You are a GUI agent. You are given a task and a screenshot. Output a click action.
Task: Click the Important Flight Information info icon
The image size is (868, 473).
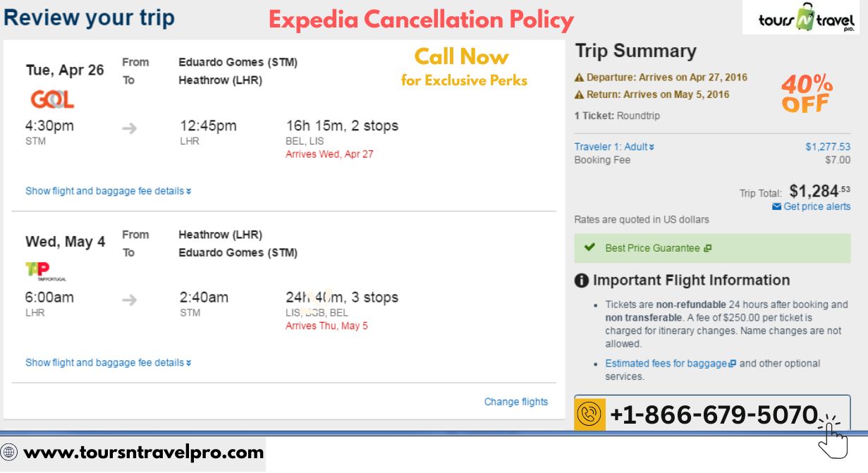[581, 281]
